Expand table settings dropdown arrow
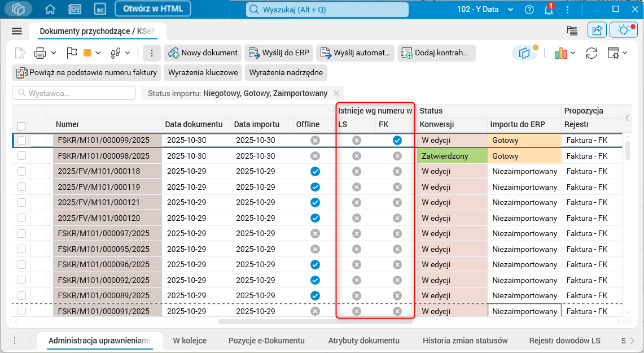 tap(625, 53)
